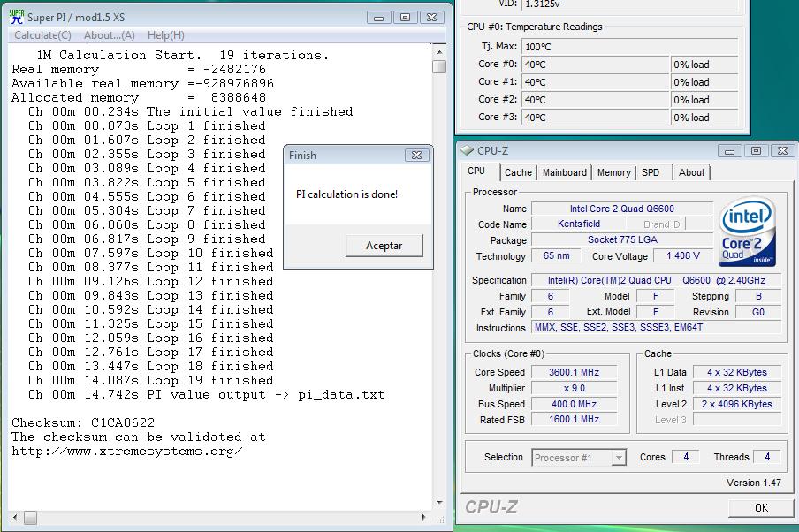Click the right arrow of Super PI horizontal scrollbar
This screenshot has width=799, height=532.
424,517
